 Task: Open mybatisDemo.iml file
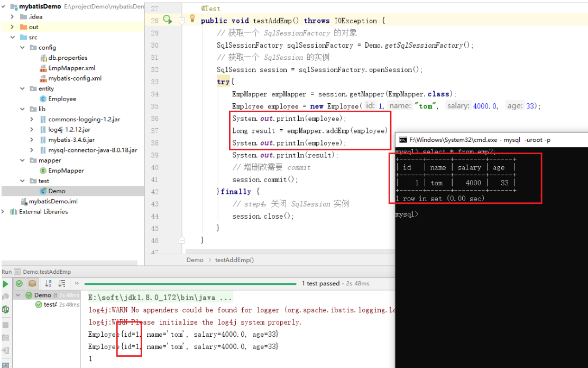(49, 201)
